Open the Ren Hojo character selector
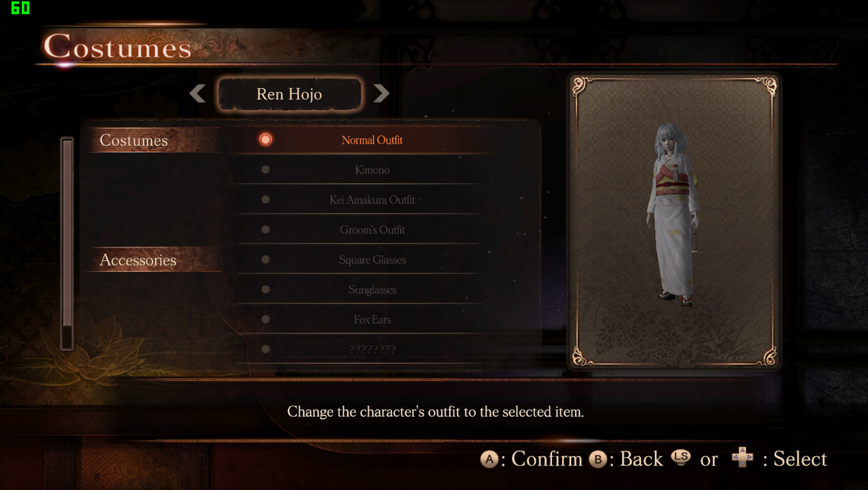The image size is (868, 490). 290,94
